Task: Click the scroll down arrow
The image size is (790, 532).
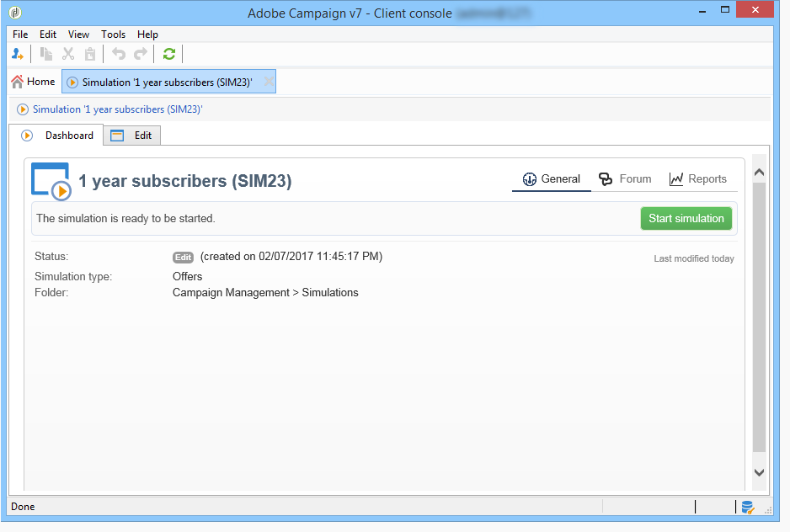Action: click(760, 472)
